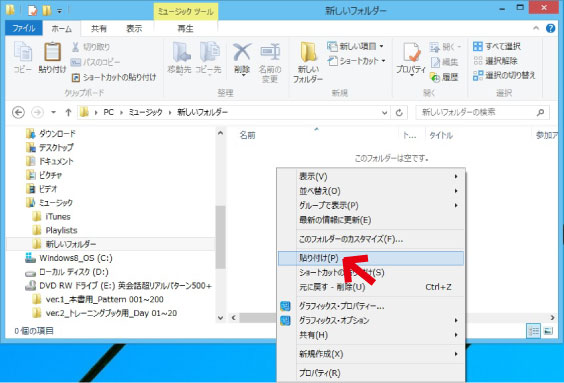
Task: Select ver.1_本書用_Pattern 001~200 folder
Action: (98, 299)
